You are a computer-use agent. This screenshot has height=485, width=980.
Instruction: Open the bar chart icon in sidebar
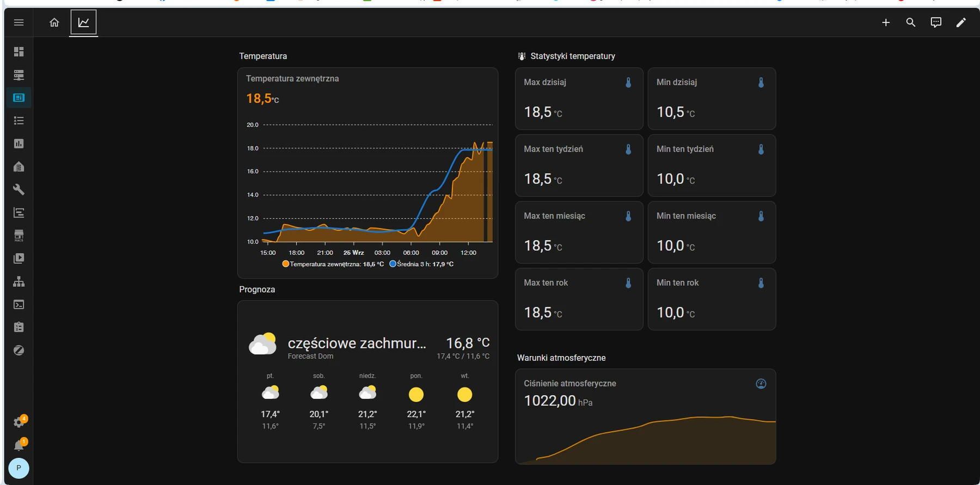point(19,144)
